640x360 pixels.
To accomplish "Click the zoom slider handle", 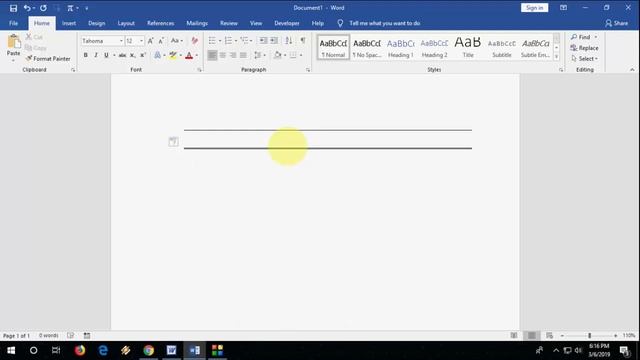I will (589, 336).
